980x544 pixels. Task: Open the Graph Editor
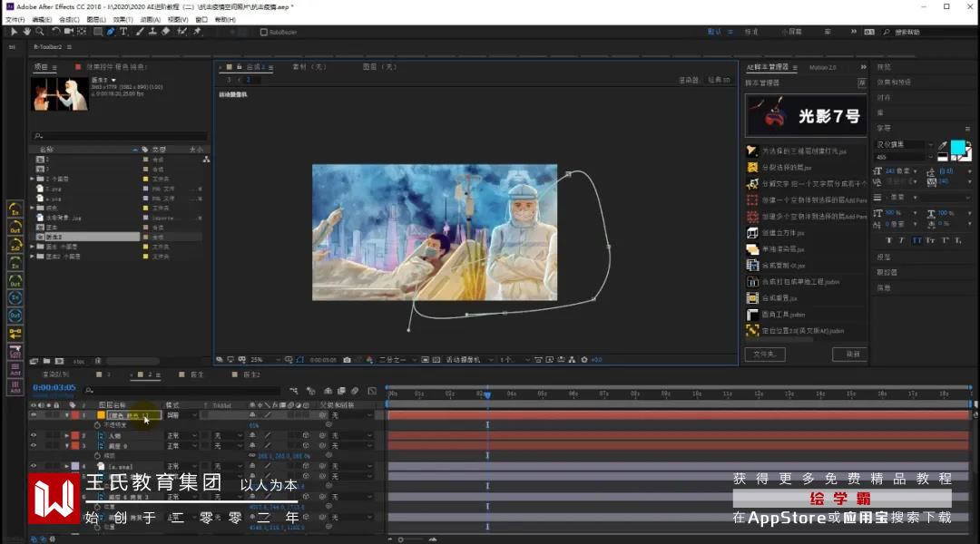pos(372,391)
